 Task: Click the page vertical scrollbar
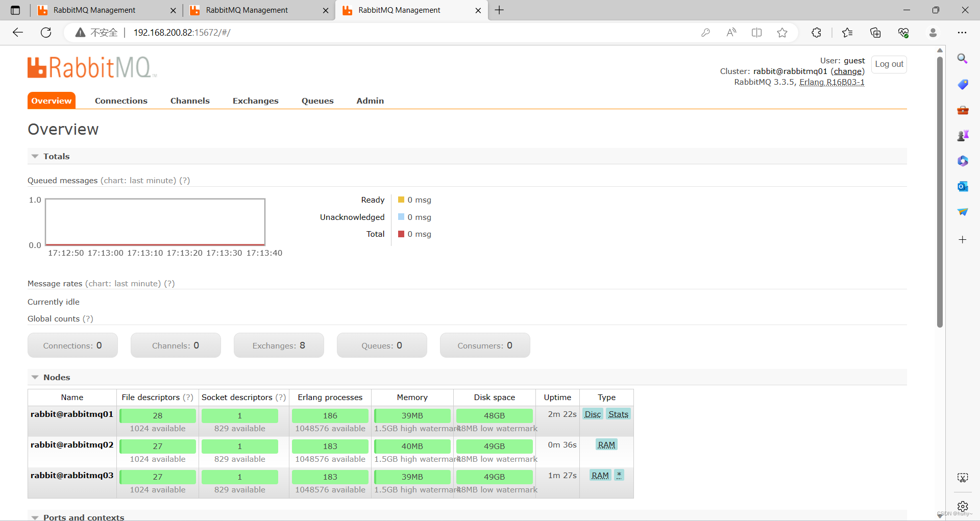coord(940,192)
